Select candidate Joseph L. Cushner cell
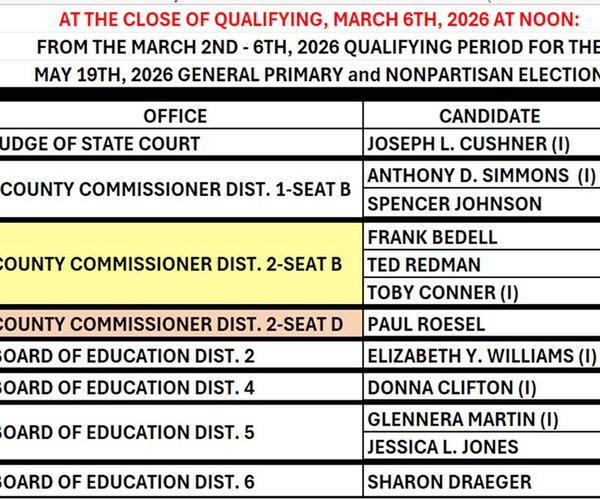Image resolution: width=600 pixels, height=500 pixels. coord(469,144)
